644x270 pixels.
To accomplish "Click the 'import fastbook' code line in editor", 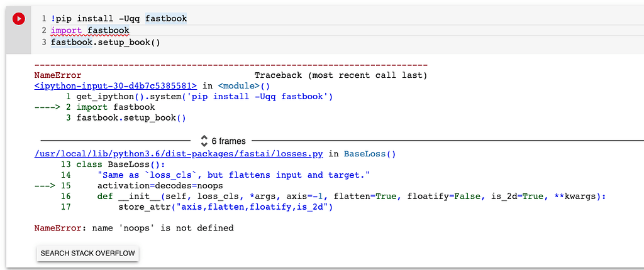I will (90, 30).
